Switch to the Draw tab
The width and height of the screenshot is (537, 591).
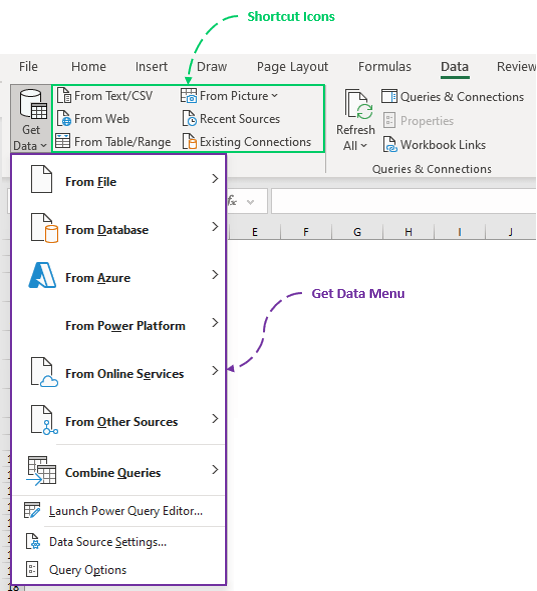[x=212, y=66]
